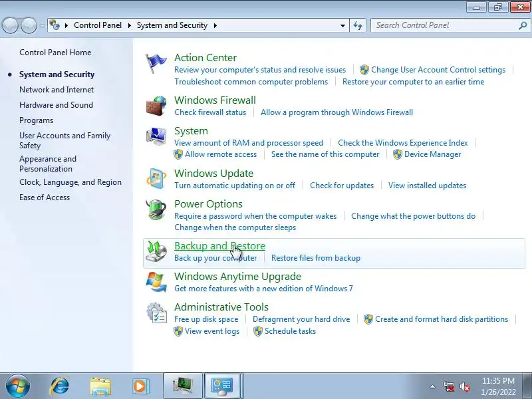Screen dimensions: 532x399
Task: Click the search magnifier icon
Action: click(523, 25)
